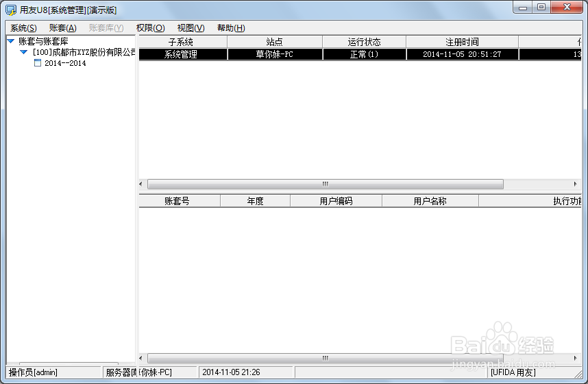Sort by 注册时间 column header

tap(462, 42)
